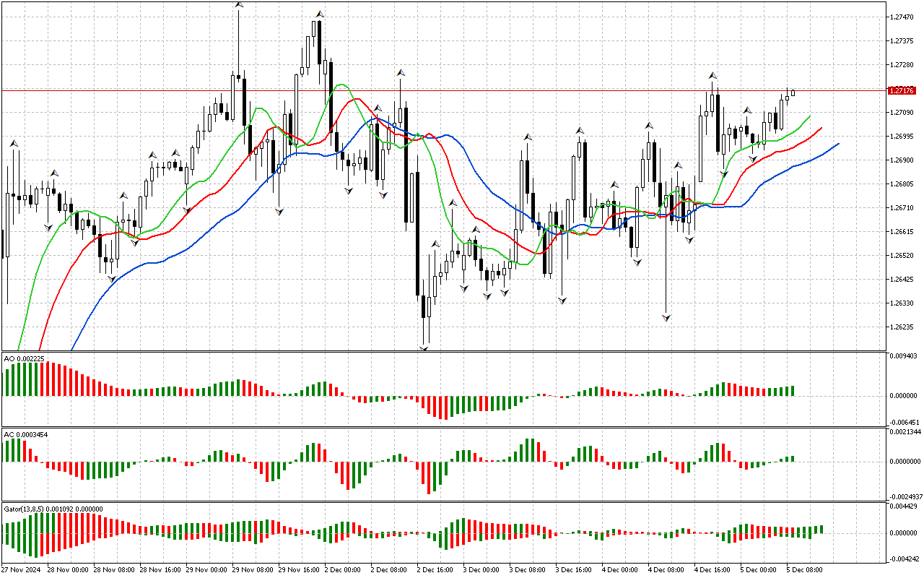Click the AC scale minimum -0.0024937
Viewport: 924px width, 578px height.
point(905,497)
